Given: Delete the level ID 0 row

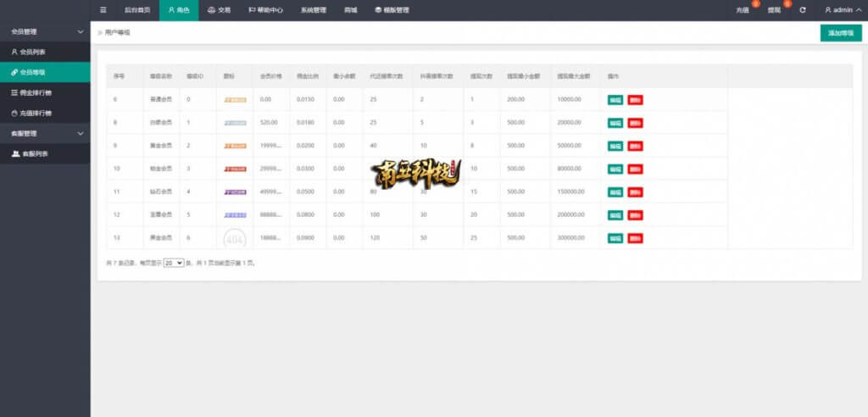Looking at the screenshot, I should coord(635,100).
